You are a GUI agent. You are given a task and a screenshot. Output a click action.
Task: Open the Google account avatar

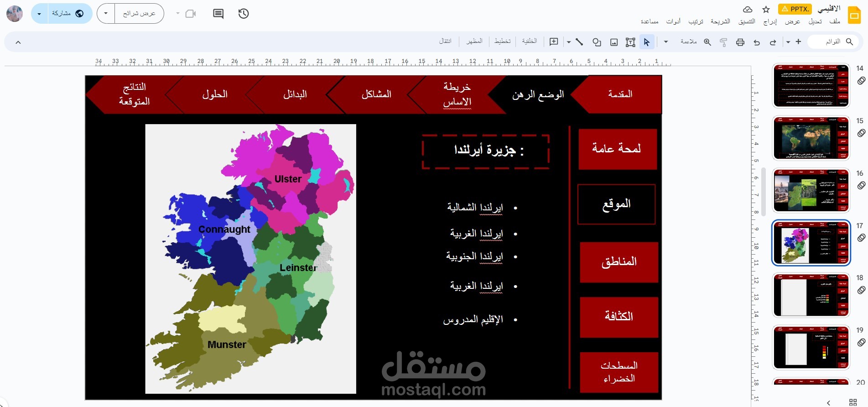15,14
